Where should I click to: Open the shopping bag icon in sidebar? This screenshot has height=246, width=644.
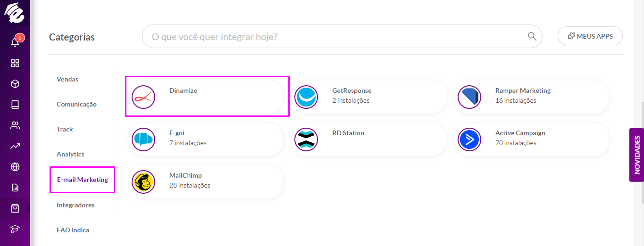tap(15, 208)
